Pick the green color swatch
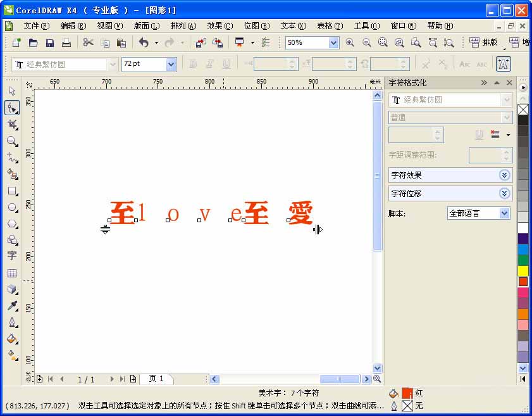 click(x=523, y=260)
